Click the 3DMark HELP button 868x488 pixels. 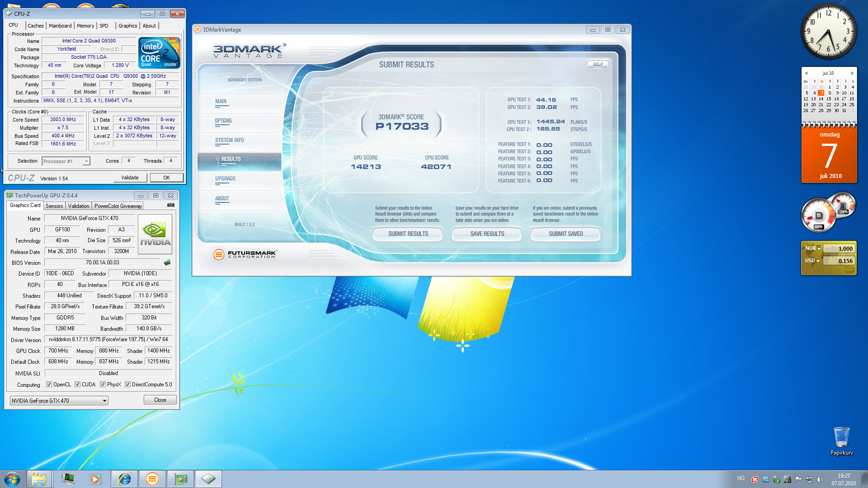pos(598,65)
